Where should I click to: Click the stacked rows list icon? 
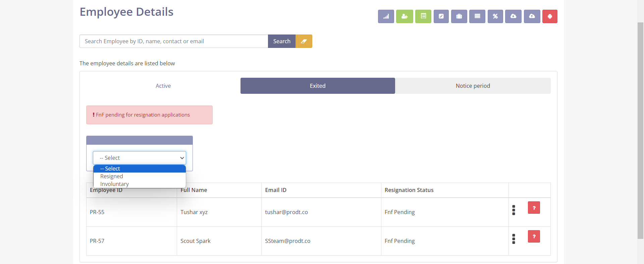477,16
